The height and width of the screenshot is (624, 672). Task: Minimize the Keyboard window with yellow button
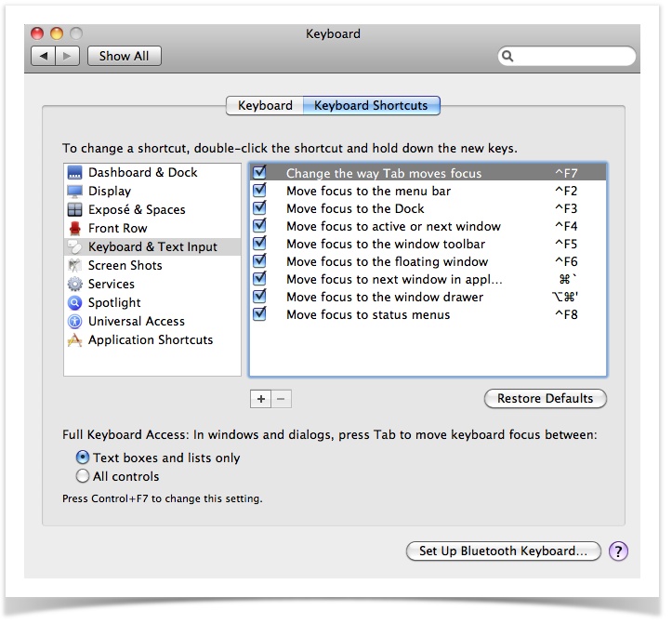[57, 33]
